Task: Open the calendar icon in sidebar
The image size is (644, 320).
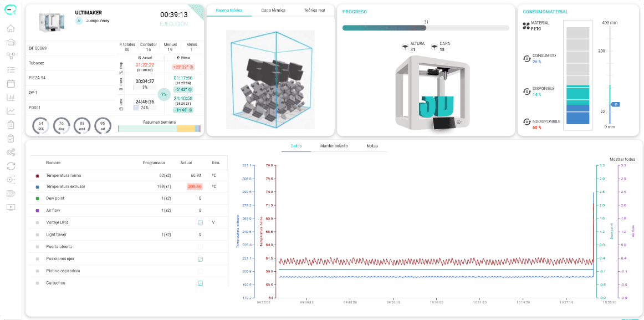Action: click(x=11, y=83)
